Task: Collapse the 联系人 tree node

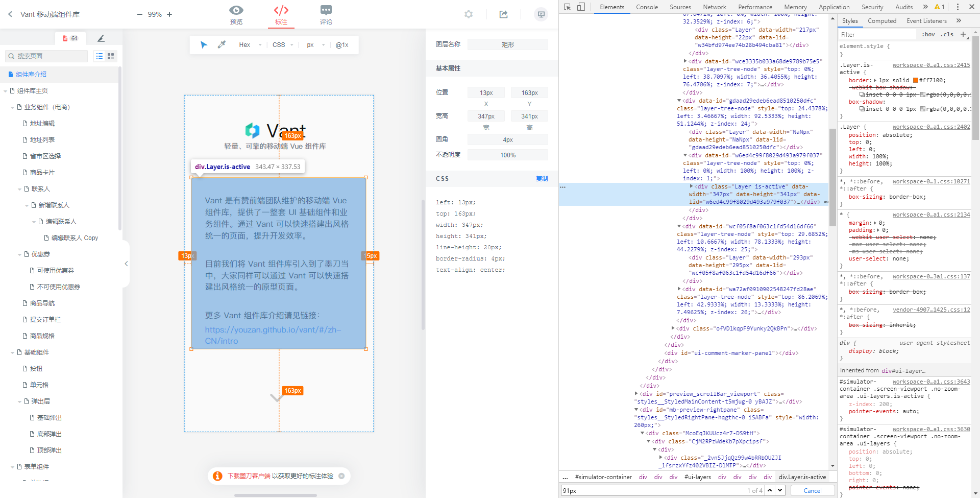Action: (x=20, y=189)
